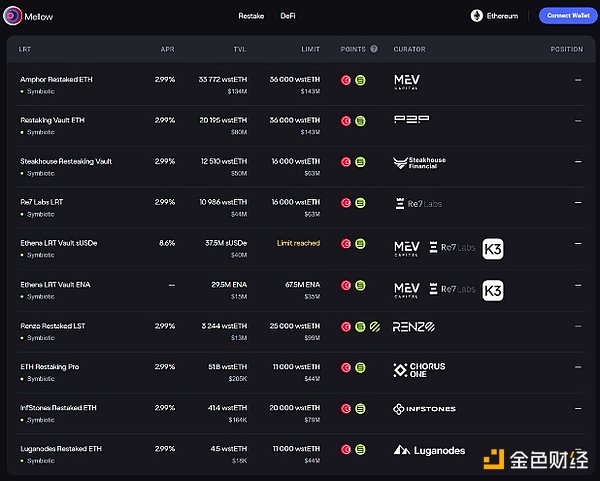Sort the table by TVL column
Screen dimensions: 600x481
tap(239, 48)
